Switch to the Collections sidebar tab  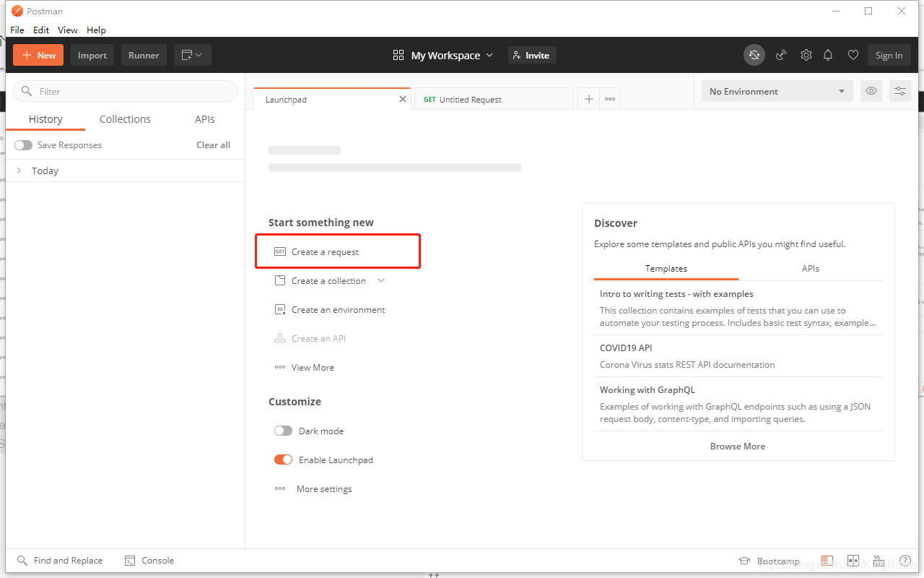click(126, 119)
